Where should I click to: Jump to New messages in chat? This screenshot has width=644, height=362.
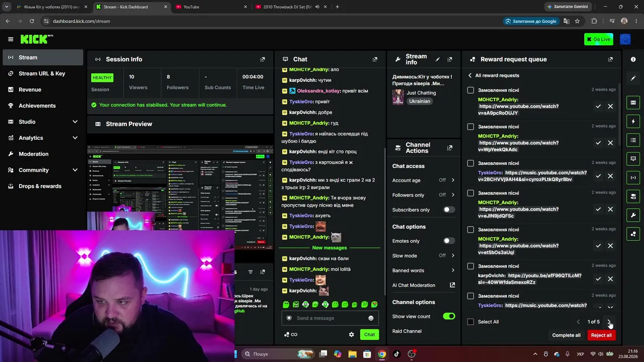coord(330,248)
